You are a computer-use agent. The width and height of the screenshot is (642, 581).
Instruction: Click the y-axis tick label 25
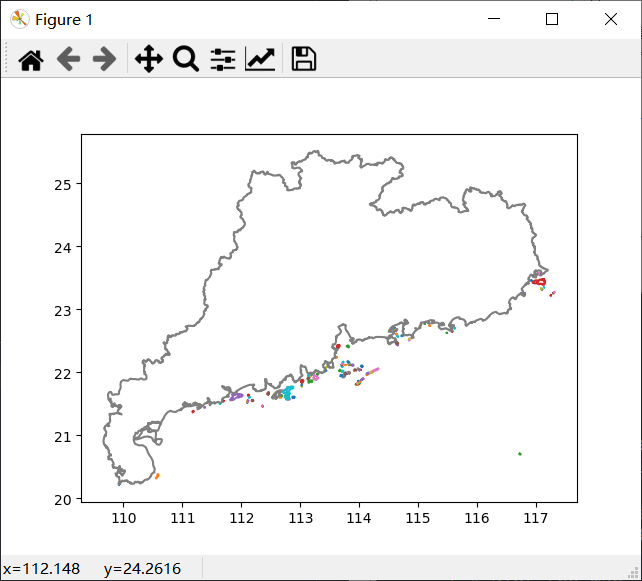(63, 185)
